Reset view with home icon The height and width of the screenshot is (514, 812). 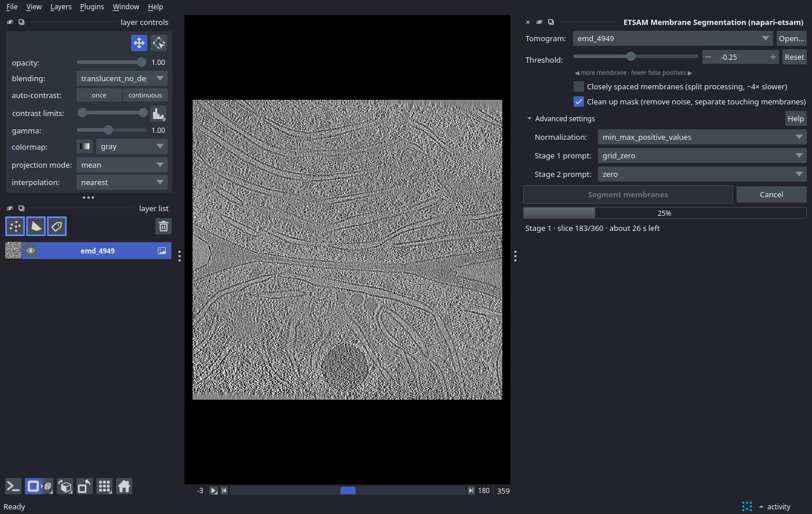coord(124,486)
